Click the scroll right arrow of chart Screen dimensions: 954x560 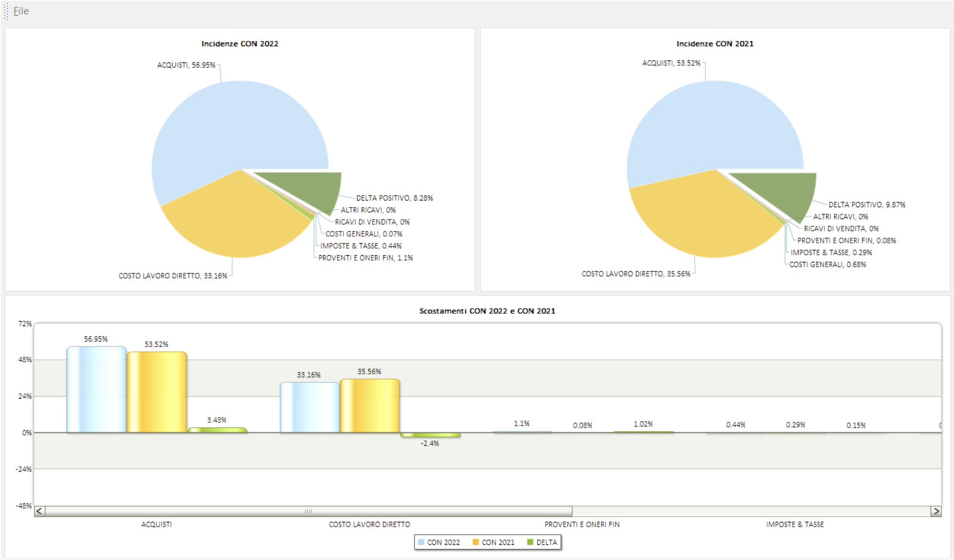pyautogui.click(x=936, y=511)
